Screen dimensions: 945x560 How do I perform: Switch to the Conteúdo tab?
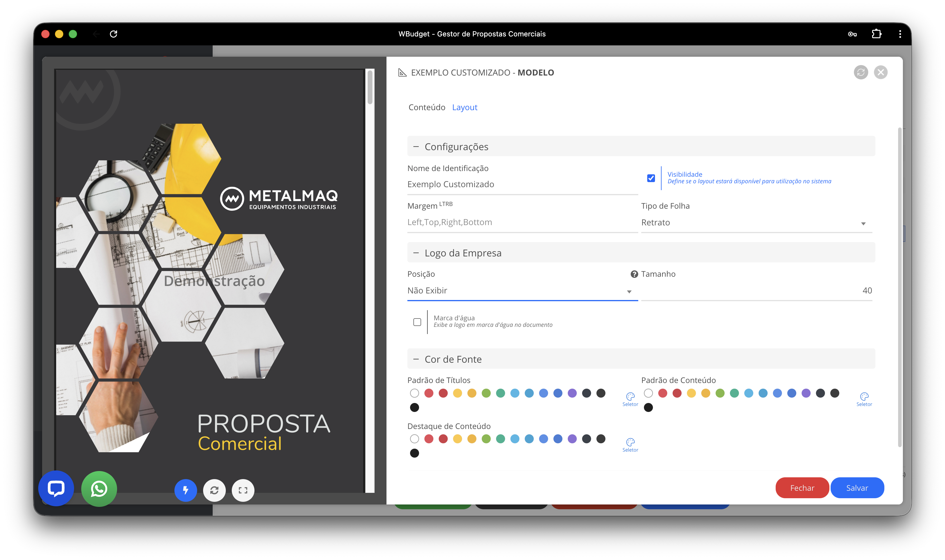(427, 107)
